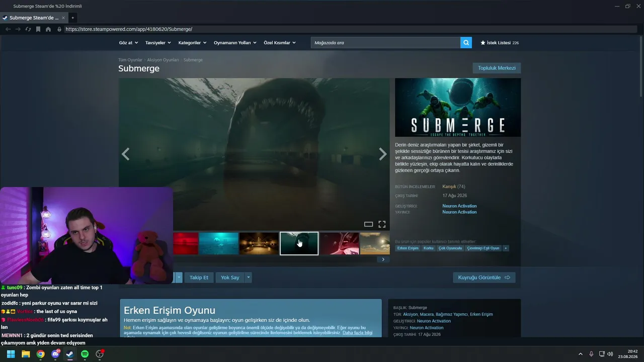The image size is (644, 362).
Task: Click the browser forward arrow
Action: click(x=18, y=29)
